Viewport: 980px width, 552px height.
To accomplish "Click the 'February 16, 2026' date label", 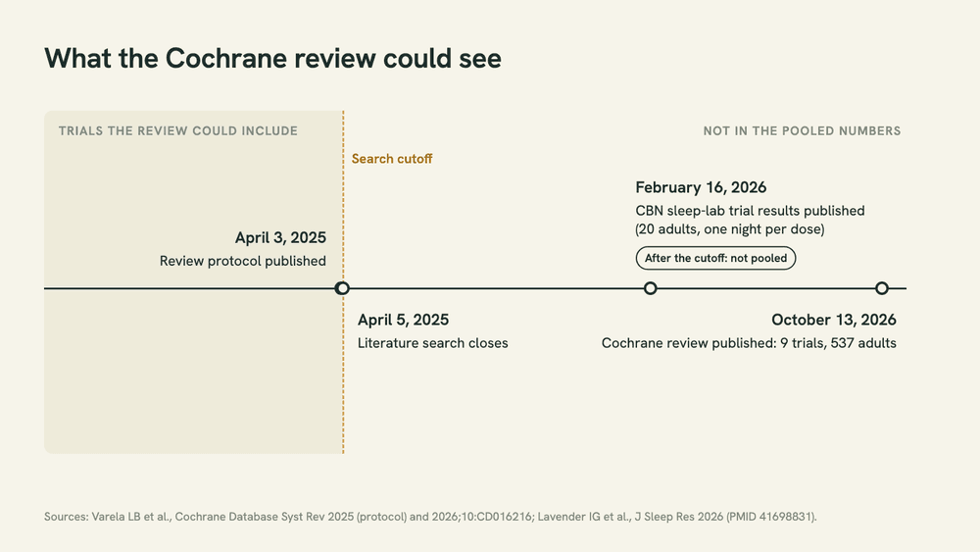I will coord(701,187).
